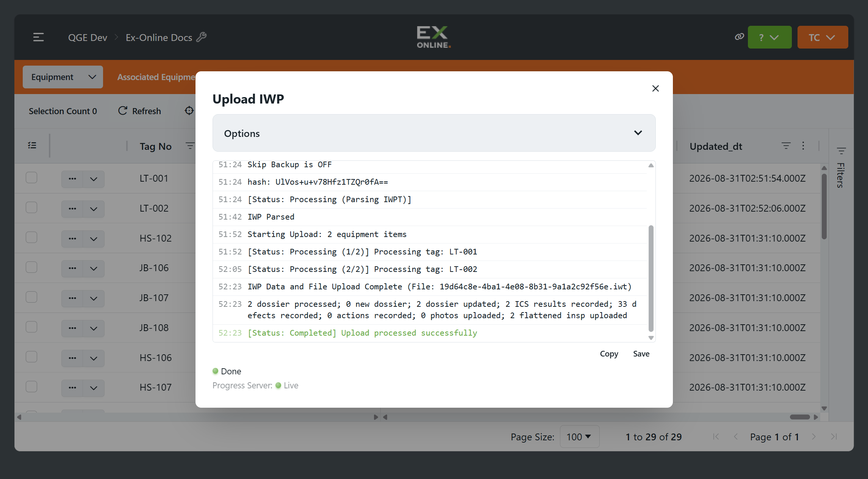Click the Tag No column header

156,146
